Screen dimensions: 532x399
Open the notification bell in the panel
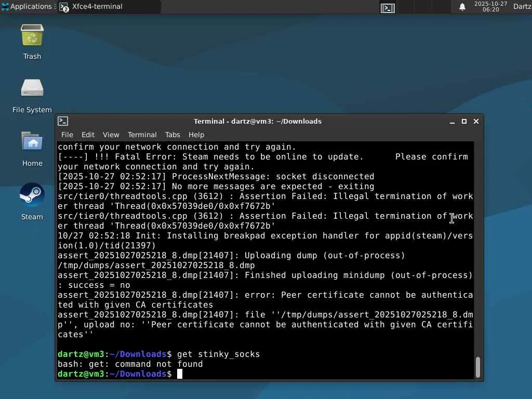tap(462, 7)
